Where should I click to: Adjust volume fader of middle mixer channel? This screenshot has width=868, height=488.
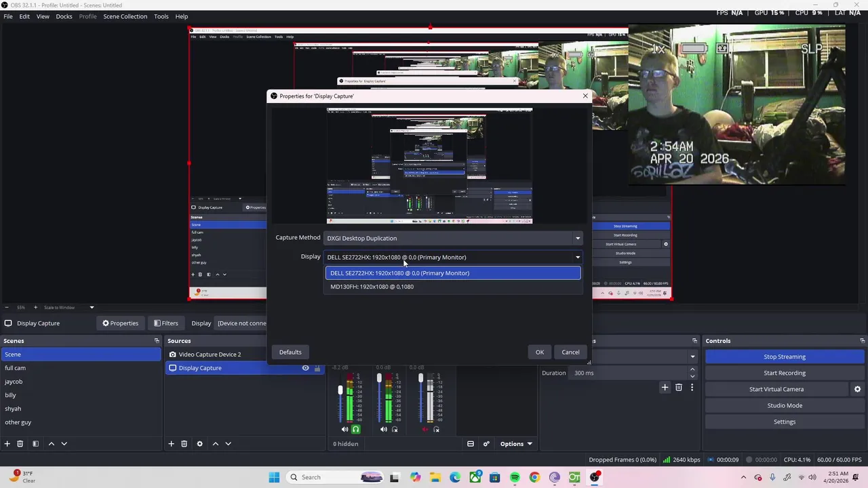(x=379, y=378)
